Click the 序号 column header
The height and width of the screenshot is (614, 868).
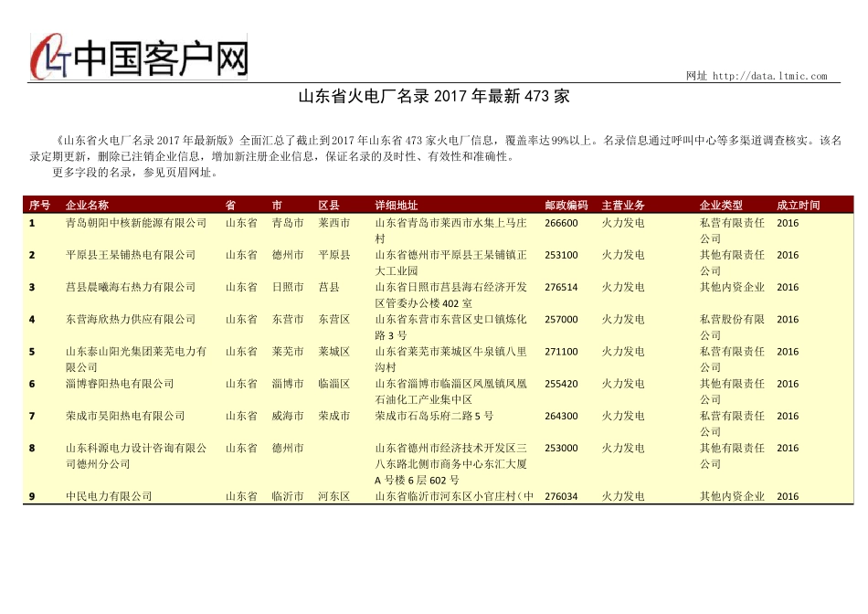tap(39, 206)
